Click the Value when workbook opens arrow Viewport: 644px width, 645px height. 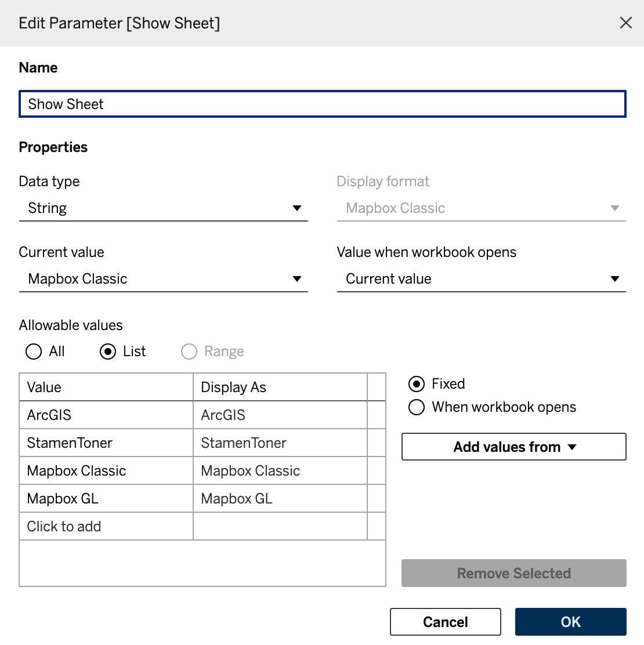[615, 279]
